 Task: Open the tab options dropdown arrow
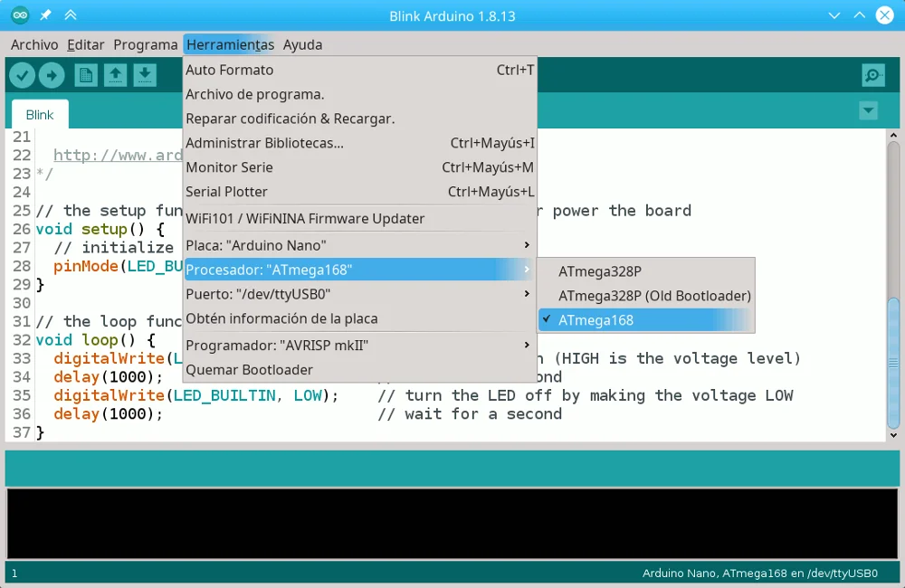click(x=868, y=110)
